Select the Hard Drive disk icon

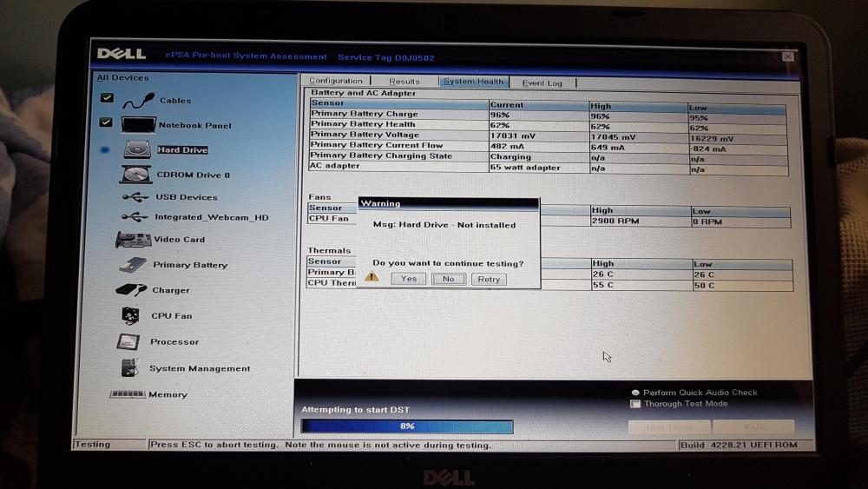[x=137, y=149]
